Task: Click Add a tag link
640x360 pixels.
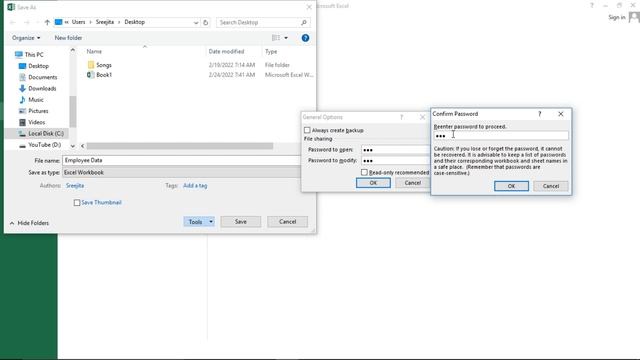Action: [x=195, y=186]
